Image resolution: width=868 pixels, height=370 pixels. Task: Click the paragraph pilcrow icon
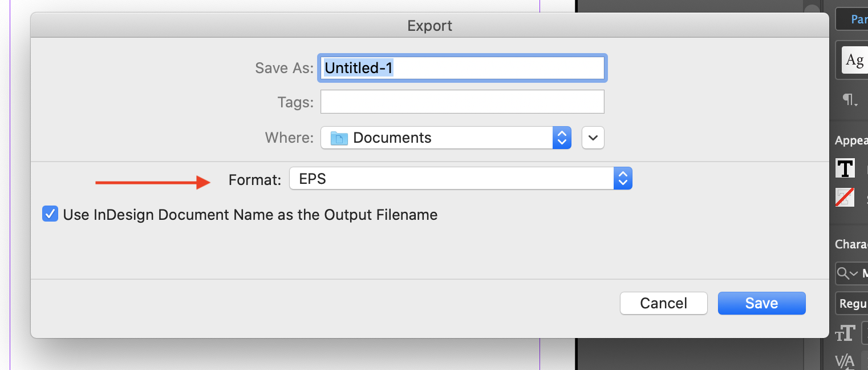pyautogui.click(x=850, y=100)
